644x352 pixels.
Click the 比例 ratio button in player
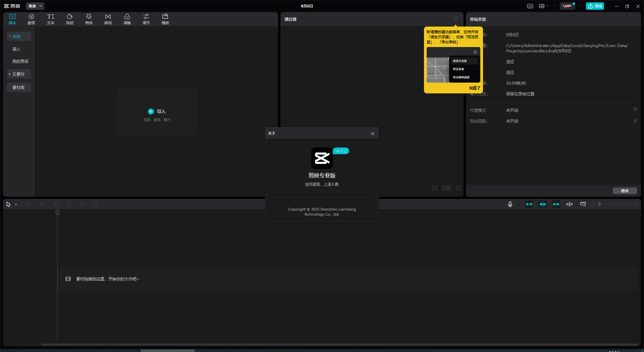click(446, 188)
